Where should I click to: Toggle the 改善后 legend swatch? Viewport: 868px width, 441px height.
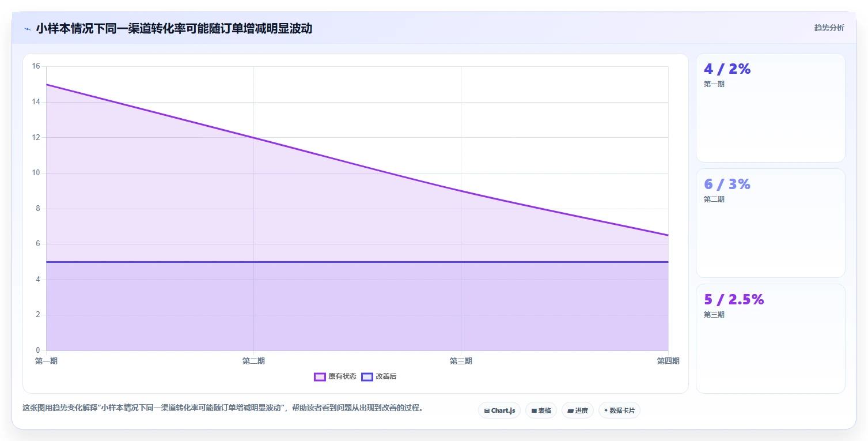[367, 376]
